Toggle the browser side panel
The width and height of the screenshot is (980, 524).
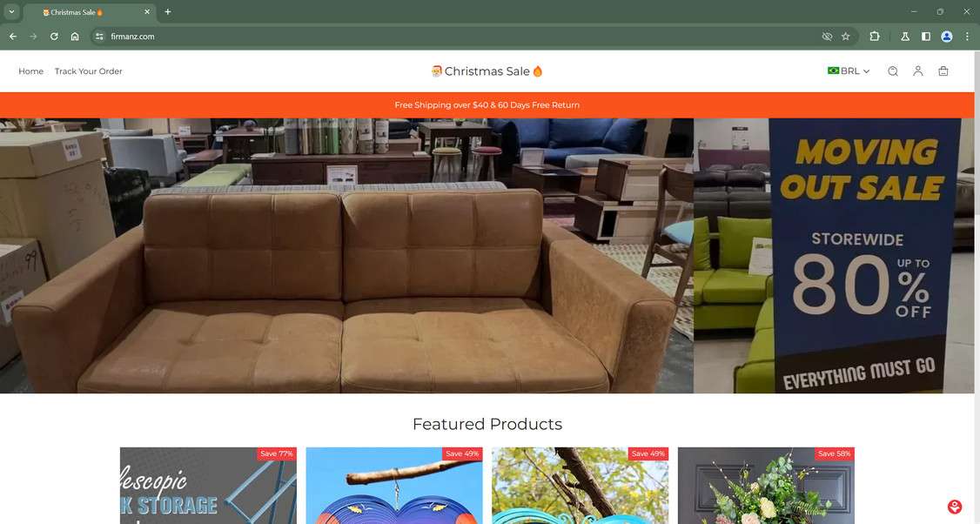926,37
